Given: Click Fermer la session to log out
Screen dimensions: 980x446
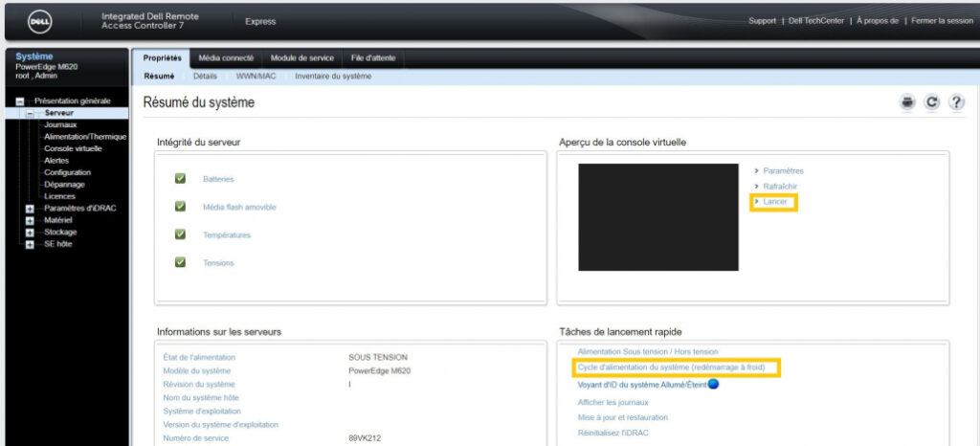Looking at the screenshot, I should [x=942, y=21].
